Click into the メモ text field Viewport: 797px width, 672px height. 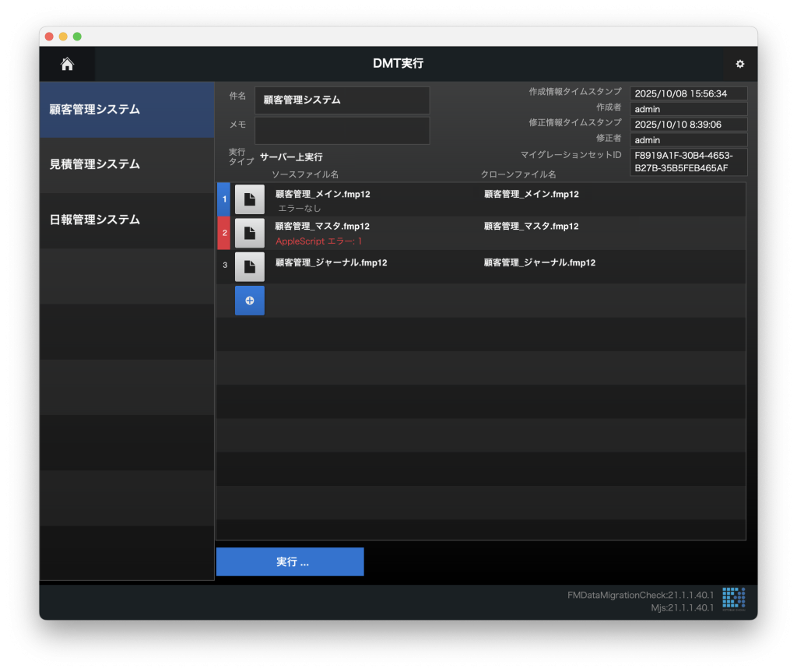point(342,130)
